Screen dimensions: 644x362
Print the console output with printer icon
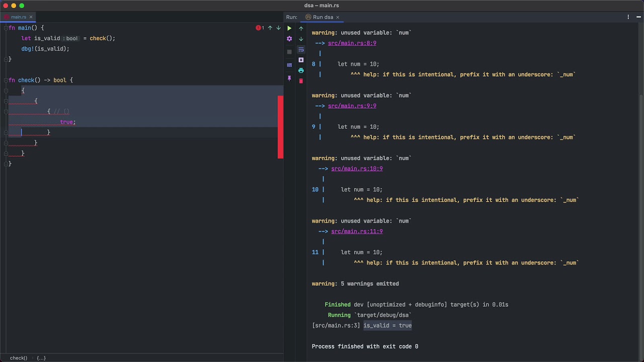click(301, 70)
